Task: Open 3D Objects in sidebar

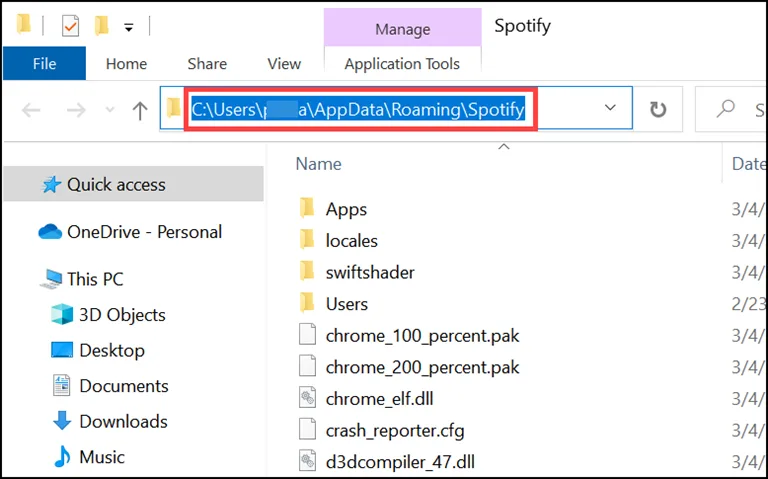Action: [122, 314]
